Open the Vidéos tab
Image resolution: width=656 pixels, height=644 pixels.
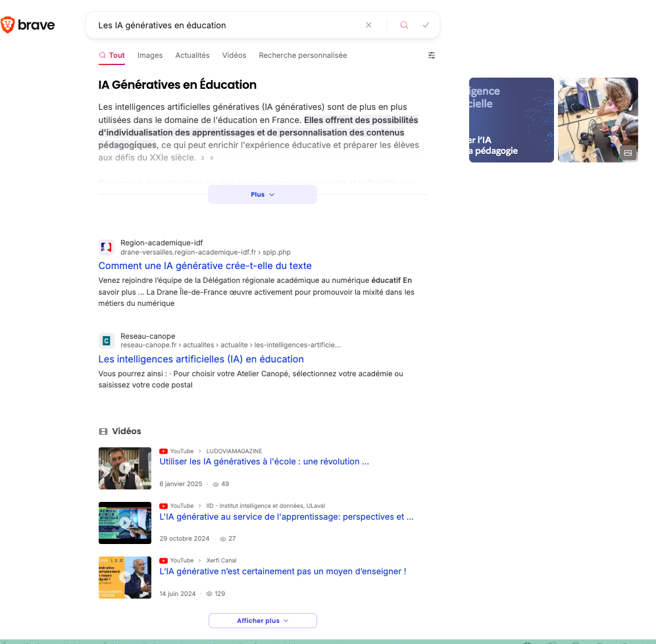coord(234,56)
